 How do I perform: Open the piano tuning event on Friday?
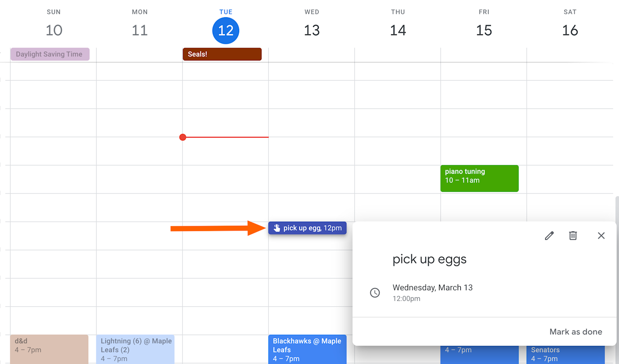coord(479,178)
